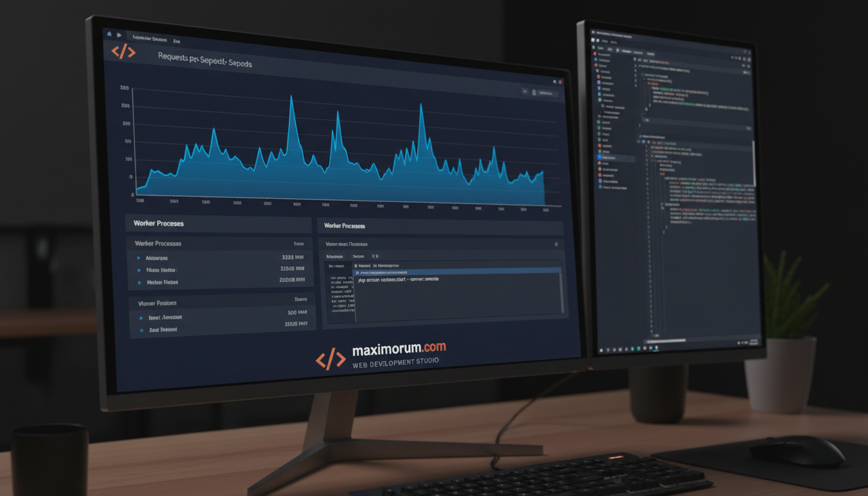The width and height of the screenshot is (868, 496).
Task: Click the small square button in chart toolbar
Action: (524, 92)
